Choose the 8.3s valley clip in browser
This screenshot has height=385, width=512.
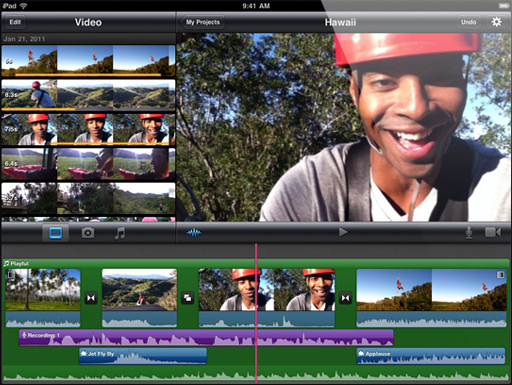tap(88, 95)
